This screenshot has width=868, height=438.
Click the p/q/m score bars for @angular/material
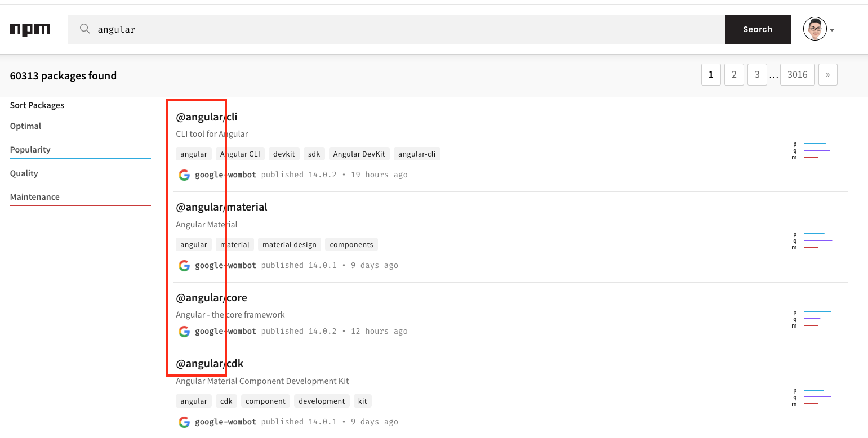pos(812,240)
